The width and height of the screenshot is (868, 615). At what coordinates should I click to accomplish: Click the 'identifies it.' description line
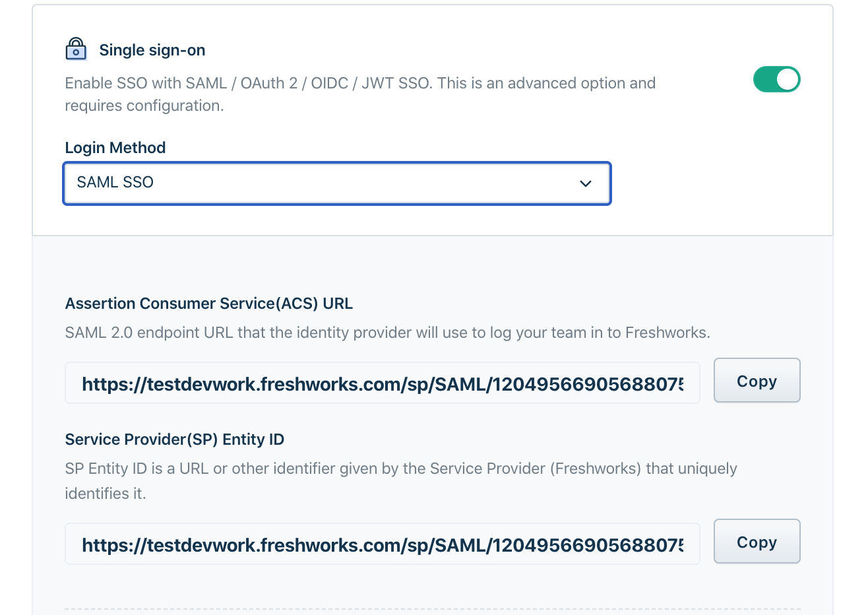(x=105, y=494)
